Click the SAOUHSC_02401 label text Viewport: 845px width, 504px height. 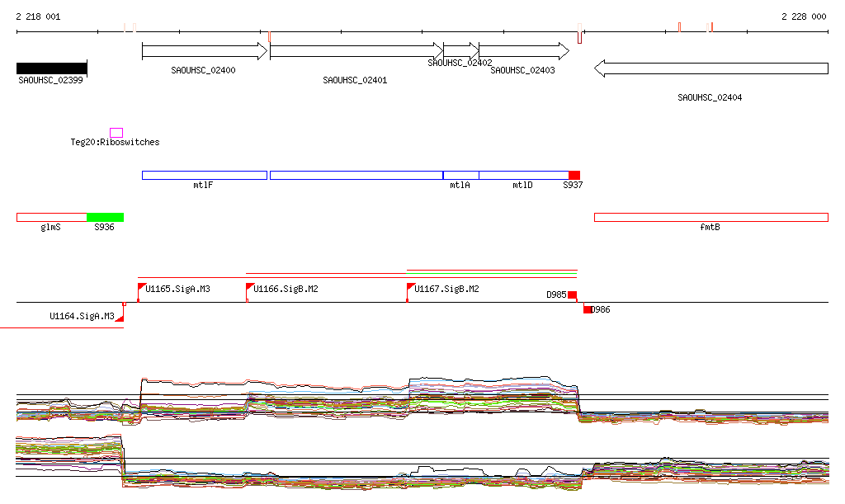(355, 80)
